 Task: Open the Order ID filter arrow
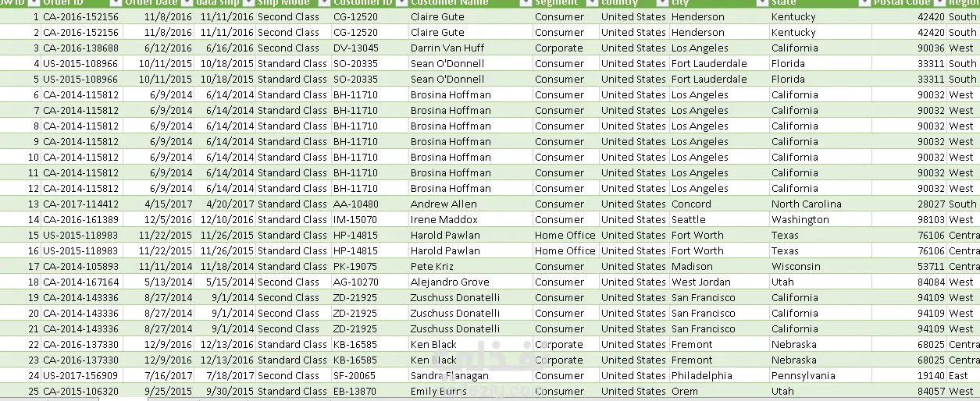tap(115, 3)
